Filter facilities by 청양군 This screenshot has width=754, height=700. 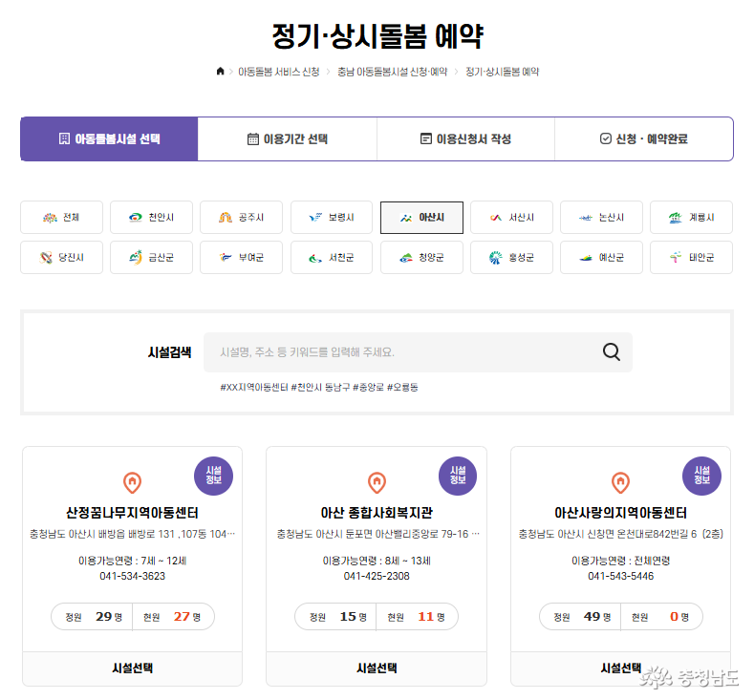(x=421, y=258)
